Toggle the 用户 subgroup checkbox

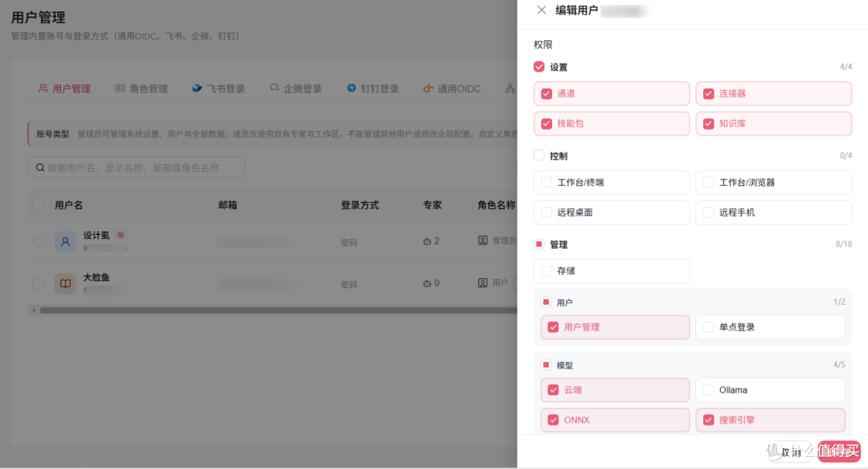[x=547, y=302]
